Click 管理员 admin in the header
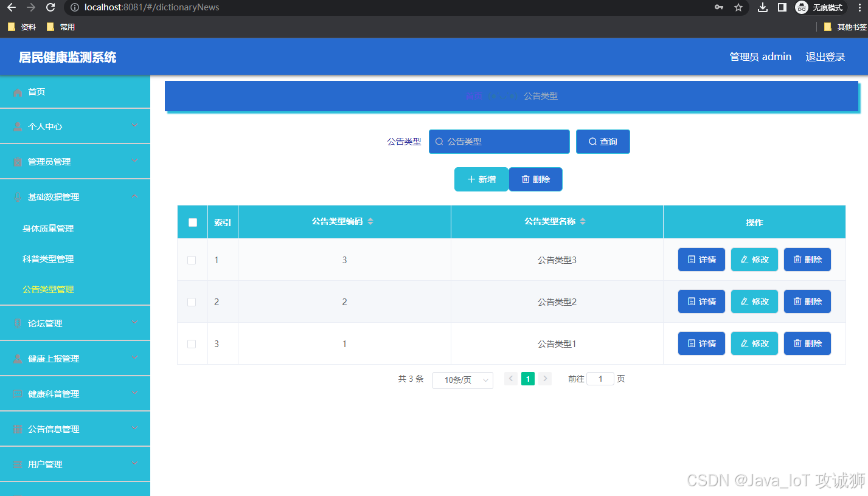Viewport: 868px width, 496px height. click(760, 57)
